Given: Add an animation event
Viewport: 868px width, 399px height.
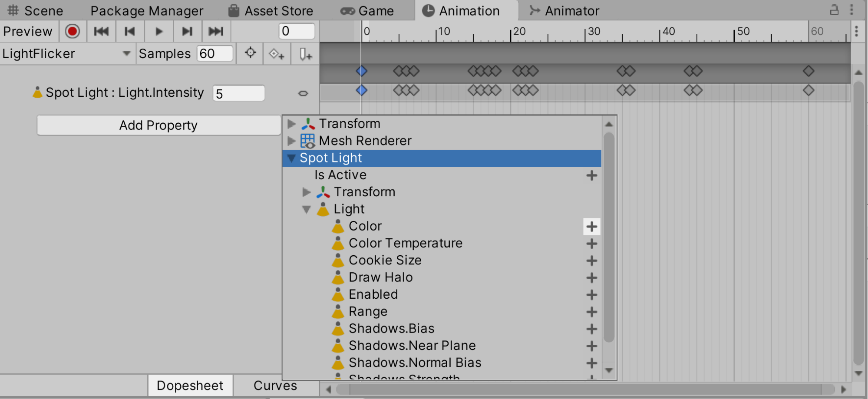Looking at the screenshot, I should pos(305,54).
